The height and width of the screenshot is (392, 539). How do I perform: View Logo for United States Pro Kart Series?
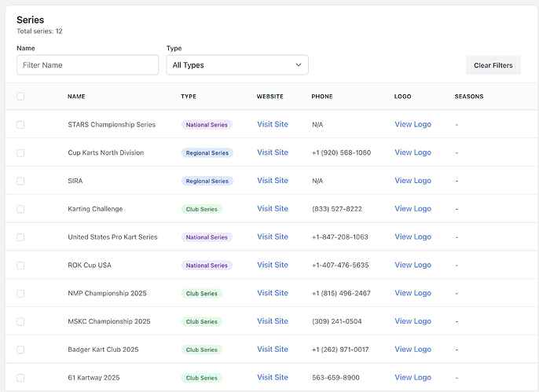412,237
